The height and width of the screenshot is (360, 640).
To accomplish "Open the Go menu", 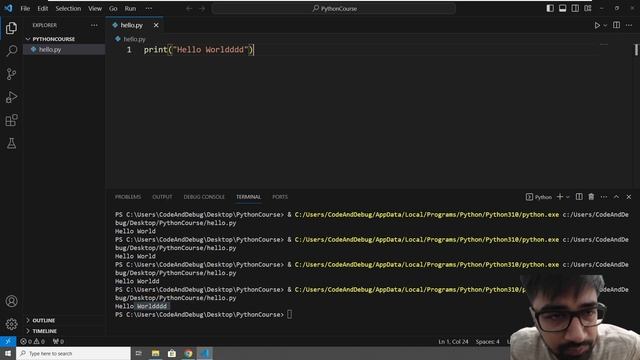I will (x=113, y=9).
